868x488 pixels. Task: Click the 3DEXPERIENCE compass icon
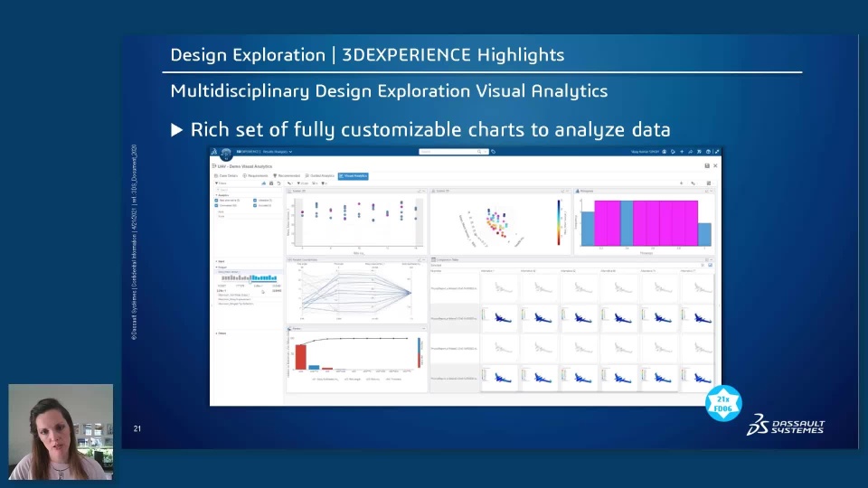(226, 154)
